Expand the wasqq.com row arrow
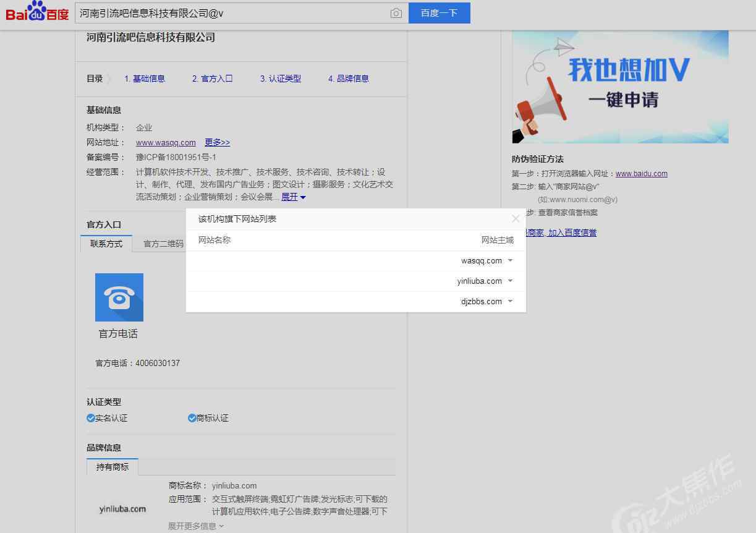Viewport: 756px width, 533px height. coord(510,260)
